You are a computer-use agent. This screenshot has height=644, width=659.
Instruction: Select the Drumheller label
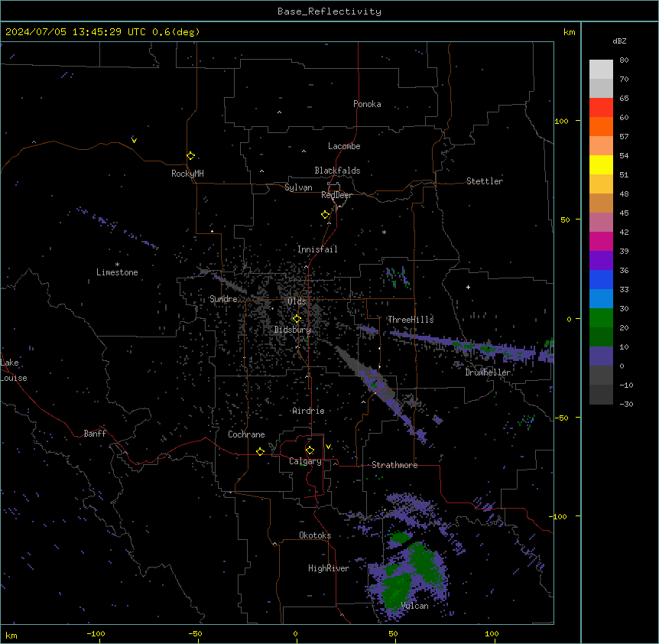pyautogui.click(x=488, y=372)
